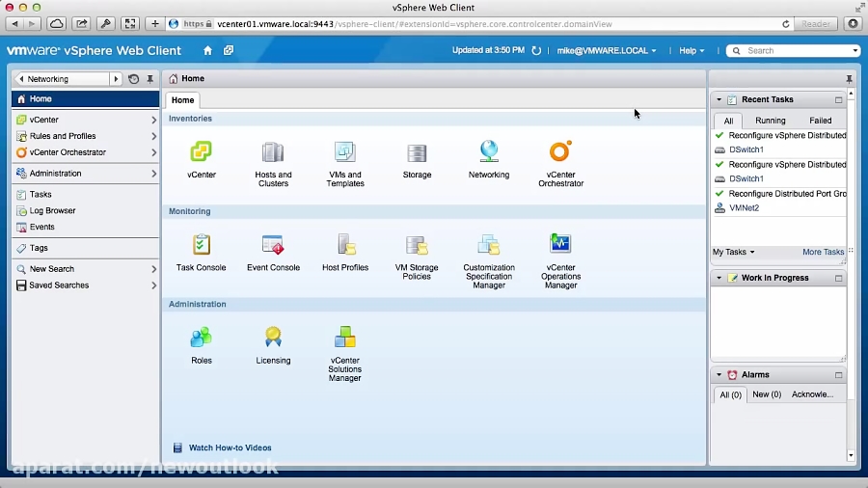
Task: Refresh the vSphere client data
Action: tap(536, 50)
